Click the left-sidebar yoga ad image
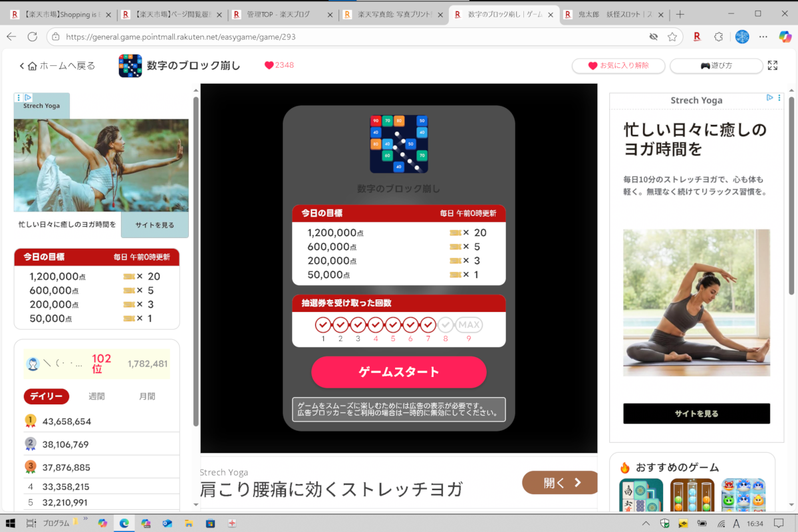 coord(101,166)
